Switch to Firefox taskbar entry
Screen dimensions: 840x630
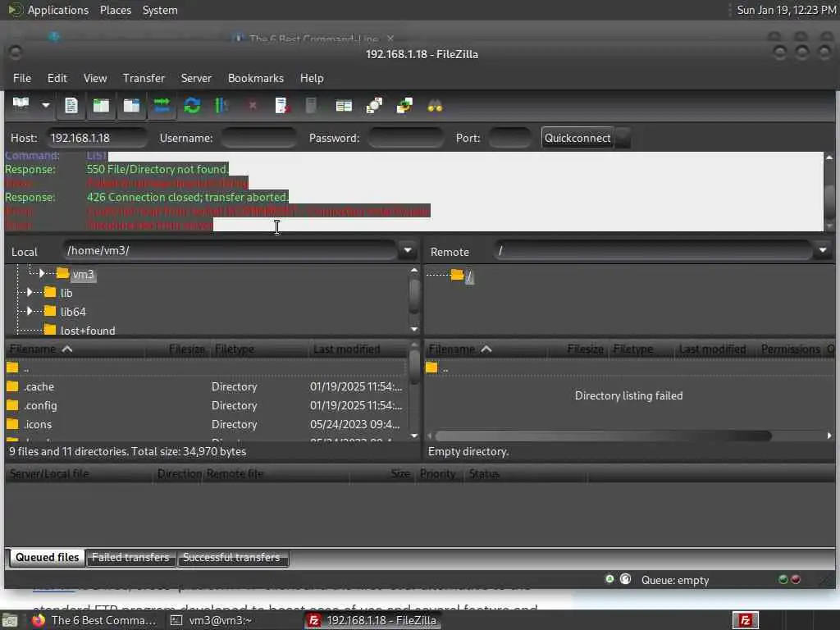[x=94, y=620]
